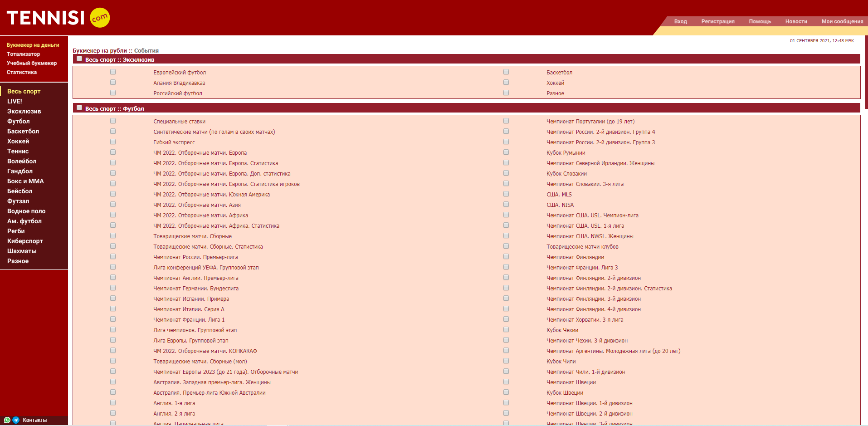The height and width of the screenshot is (426, 868).
Task: Go to Мои сообщения tab
Action: coord(842,21)
